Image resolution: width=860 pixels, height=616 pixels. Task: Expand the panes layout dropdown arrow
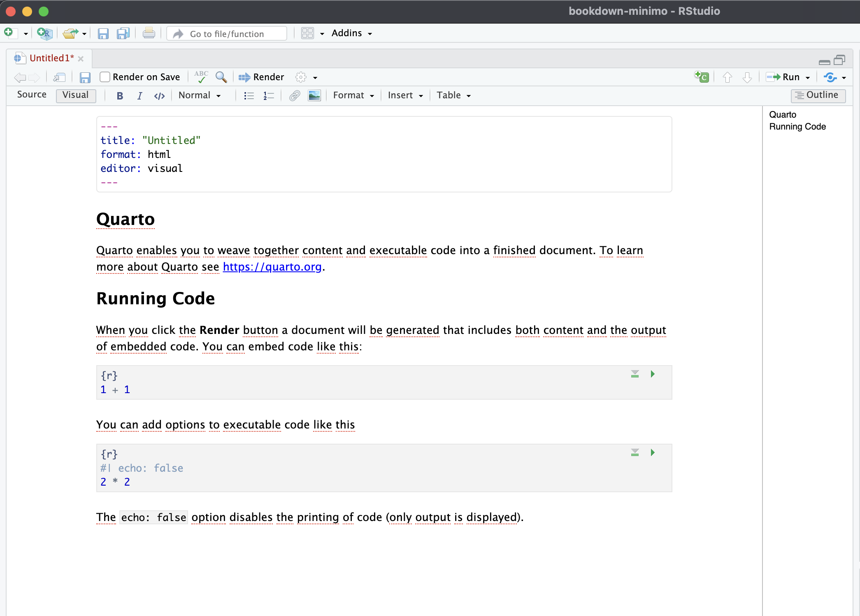(322, 34)
